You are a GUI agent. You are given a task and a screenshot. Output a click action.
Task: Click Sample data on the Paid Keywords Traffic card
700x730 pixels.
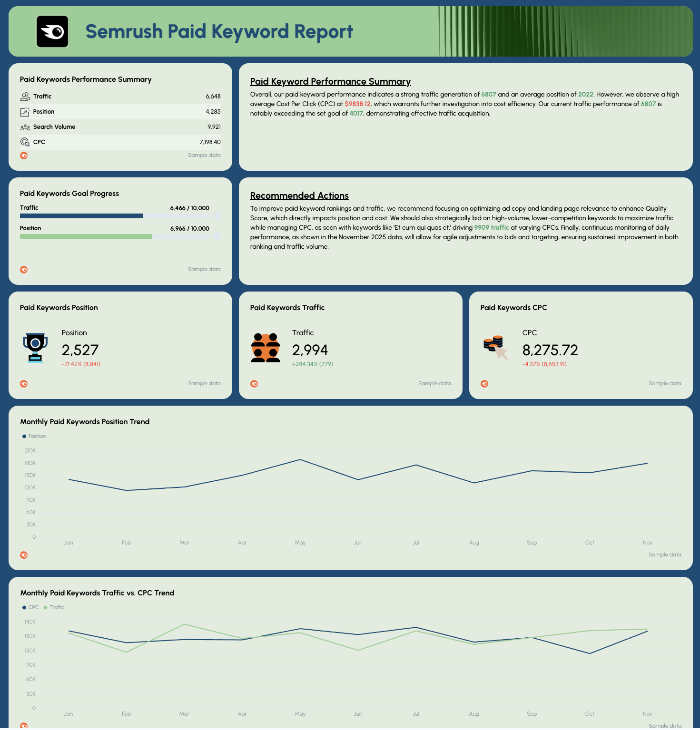pyautogui.click(x=434, y=383)
